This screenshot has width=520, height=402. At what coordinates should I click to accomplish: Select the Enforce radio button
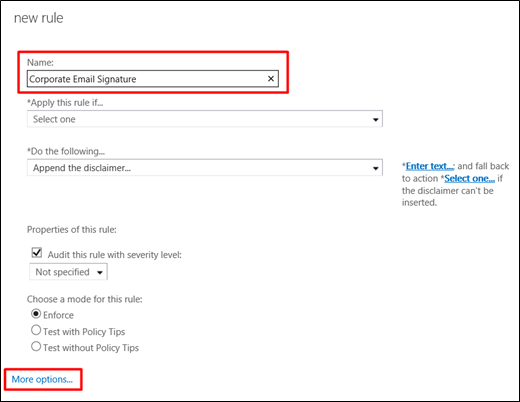tap(36, 314)
